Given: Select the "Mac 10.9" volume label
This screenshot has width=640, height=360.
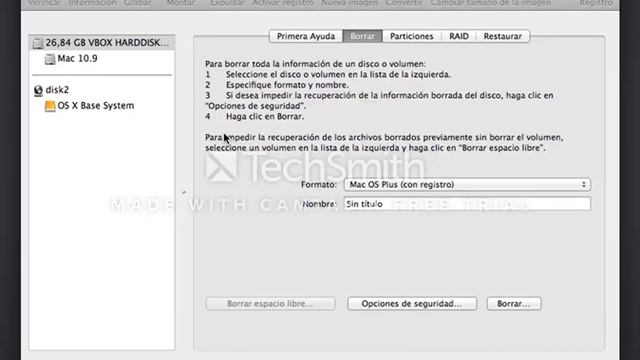Looking at the screenshot, I should [x=78, y=58].
